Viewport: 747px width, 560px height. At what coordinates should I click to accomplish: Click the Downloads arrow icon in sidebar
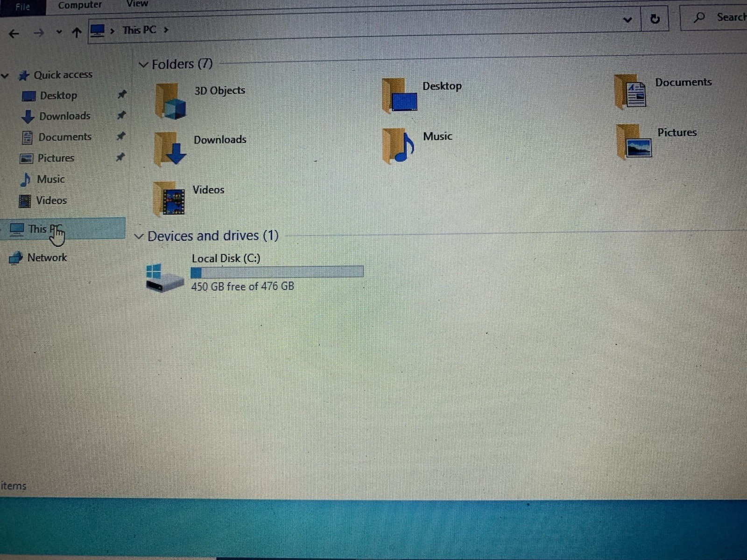[28, 117]
